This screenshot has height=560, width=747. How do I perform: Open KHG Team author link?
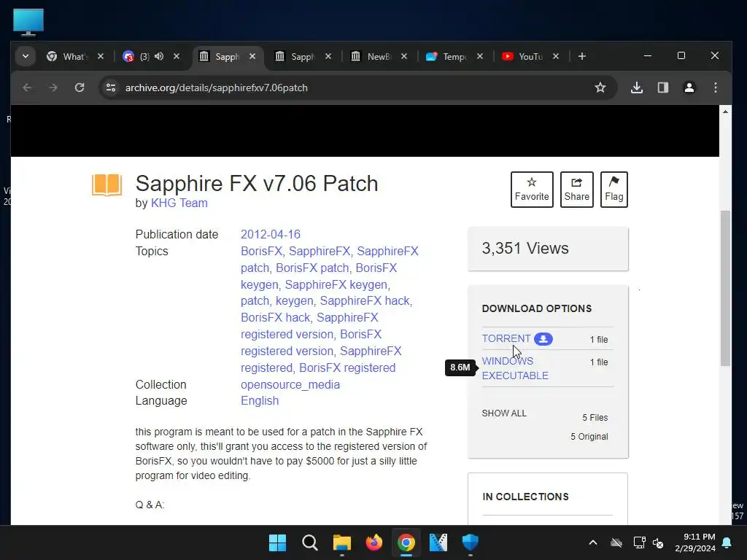tap(179, 203)
